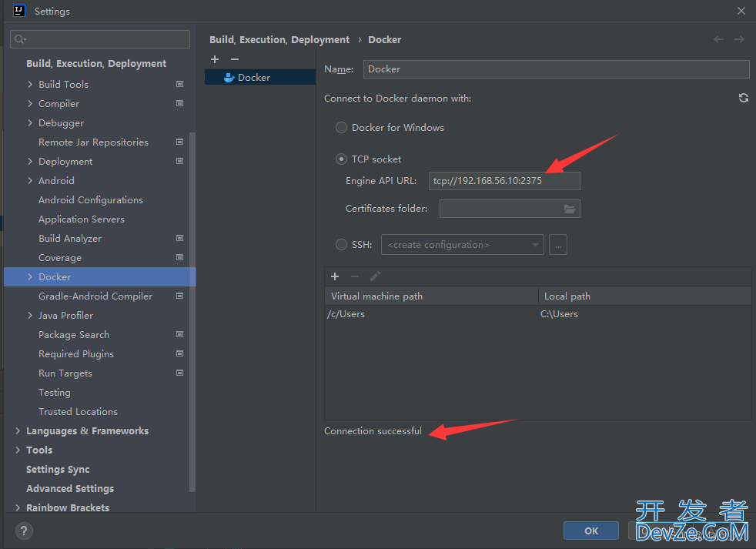Click project-level icon beside Build Analyzer
The image size is (756, 549).
(x=180, y=238)
